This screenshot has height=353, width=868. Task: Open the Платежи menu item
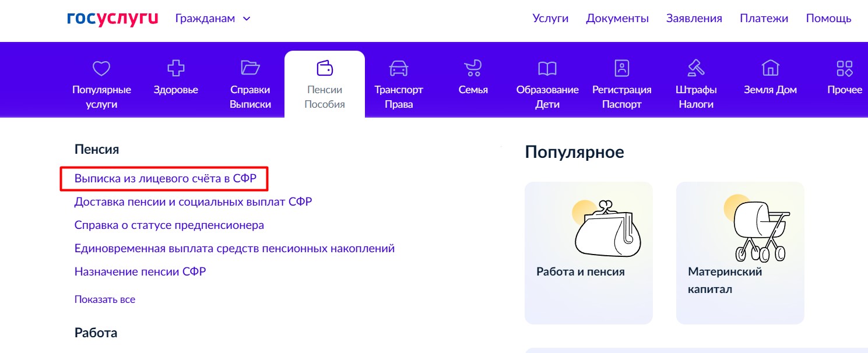click(764, 19)
